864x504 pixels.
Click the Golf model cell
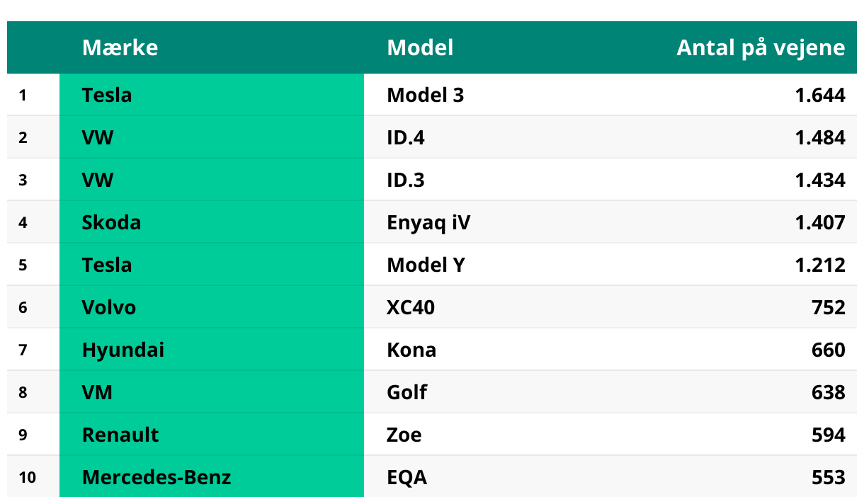coord(407,392)
